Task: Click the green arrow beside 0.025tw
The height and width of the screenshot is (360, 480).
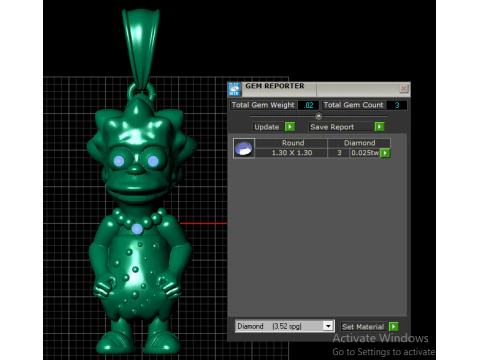Action: (x=385, y=153)
